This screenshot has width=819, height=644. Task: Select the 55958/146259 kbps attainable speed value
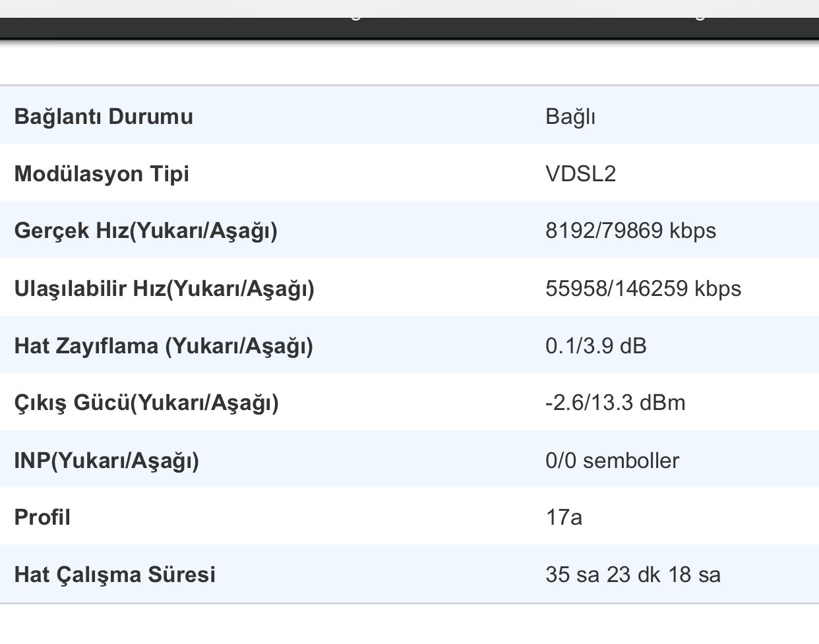point(643,289)
